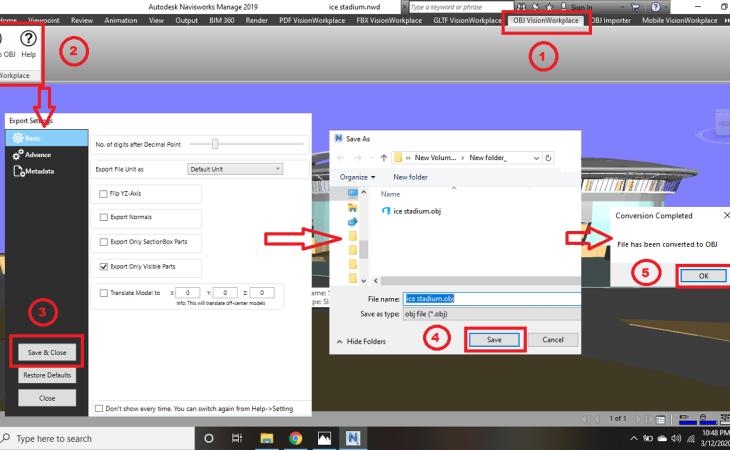Expand the Sign In dropdown arrow
This screenshot has height=450, width=730.
pos(622,7)
